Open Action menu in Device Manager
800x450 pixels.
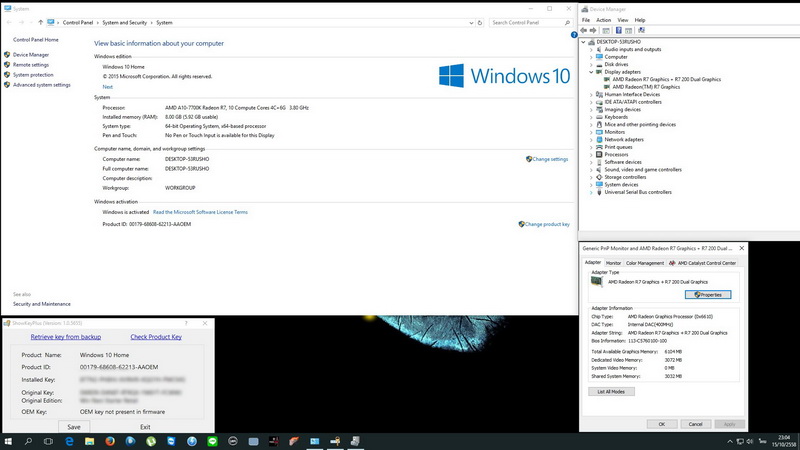(x=604, y=20)
